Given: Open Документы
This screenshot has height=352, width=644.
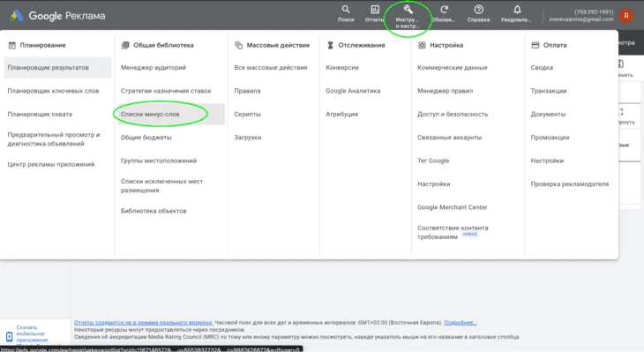Looking at the screenshot, I should (548, 114).
